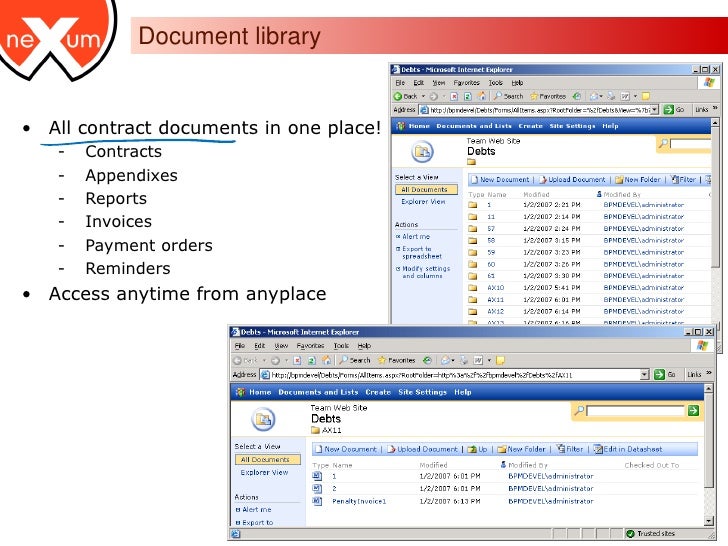Open Tools menu in front window
The width and height of the screenshot is (728, 546).
click(x=341, y=346)
